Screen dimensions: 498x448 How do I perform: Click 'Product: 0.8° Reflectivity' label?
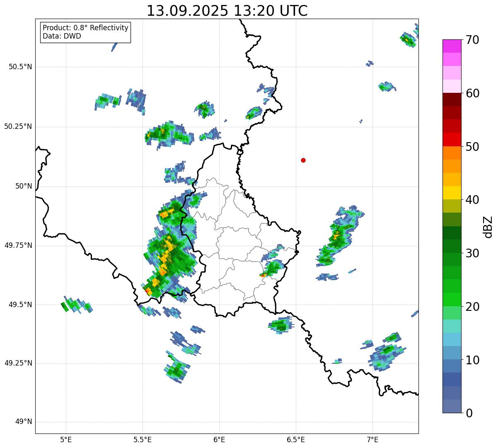86,28
